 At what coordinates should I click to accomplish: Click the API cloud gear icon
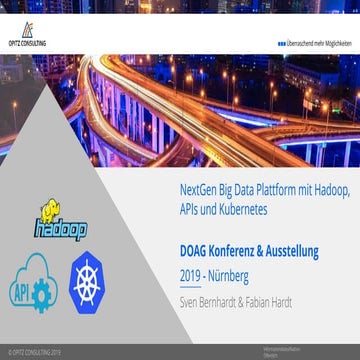(33, 283)
